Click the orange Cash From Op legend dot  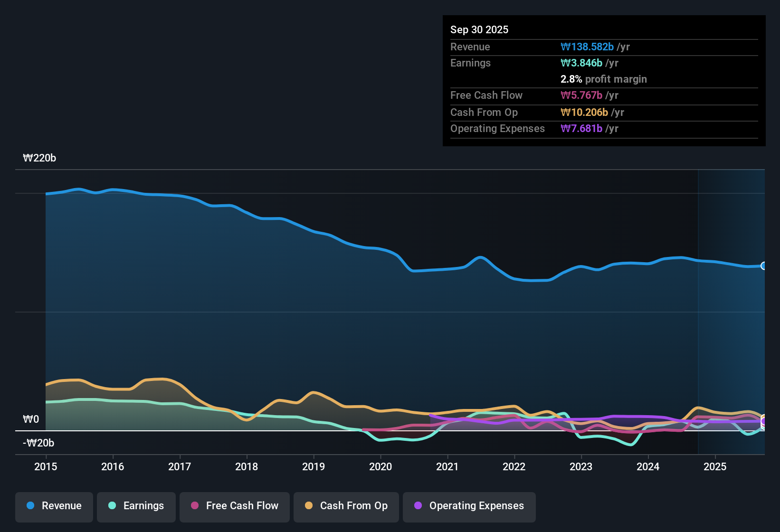click(x=309, y=506)
